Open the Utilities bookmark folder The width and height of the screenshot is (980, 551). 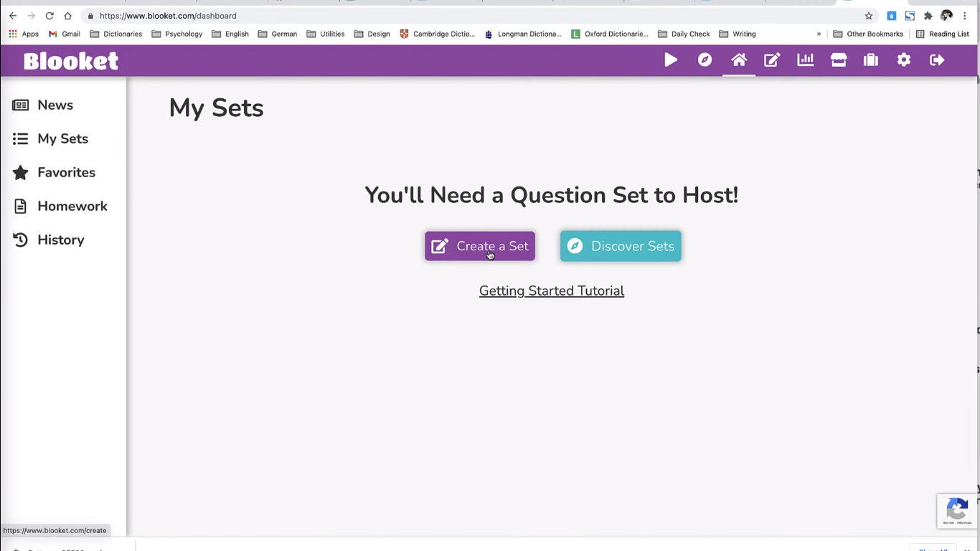click(x=325, y=34)
